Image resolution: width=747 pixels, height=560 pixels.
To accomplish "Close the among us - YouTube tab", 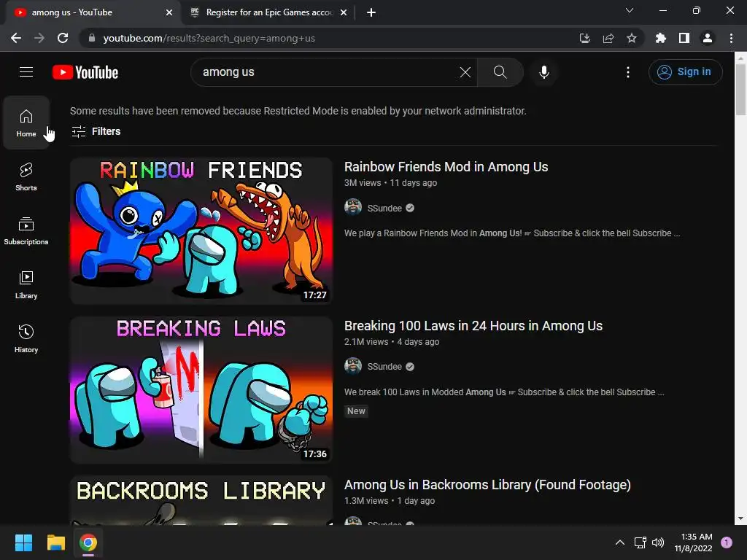I will [x=169, y=12].
